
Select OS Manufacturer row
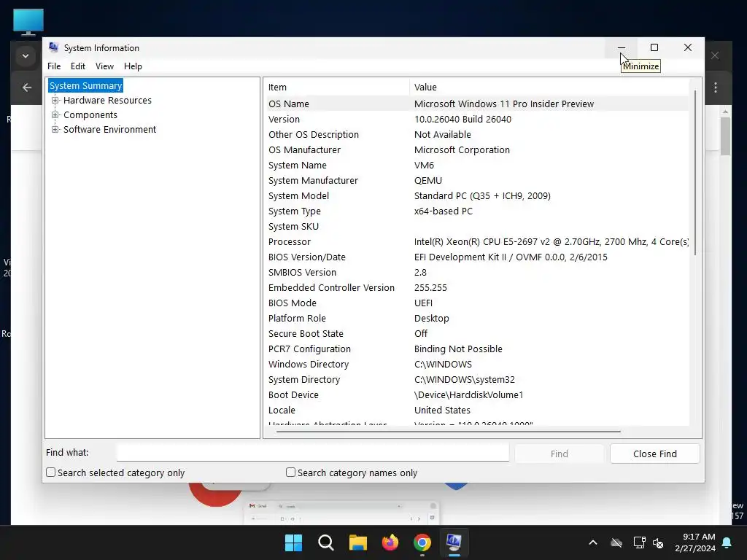[478, 149]
